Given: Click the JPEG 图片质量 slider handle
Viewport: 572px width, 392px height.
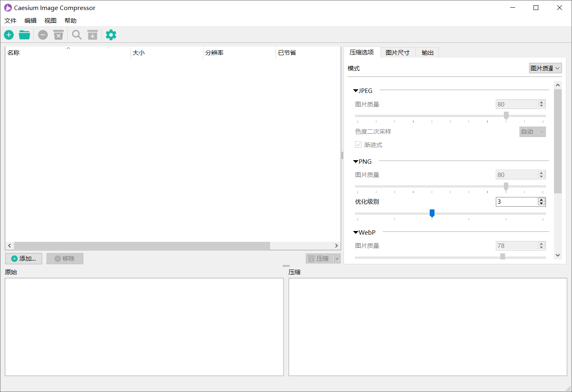Looking at the screenshot, I should coord(506,116).
